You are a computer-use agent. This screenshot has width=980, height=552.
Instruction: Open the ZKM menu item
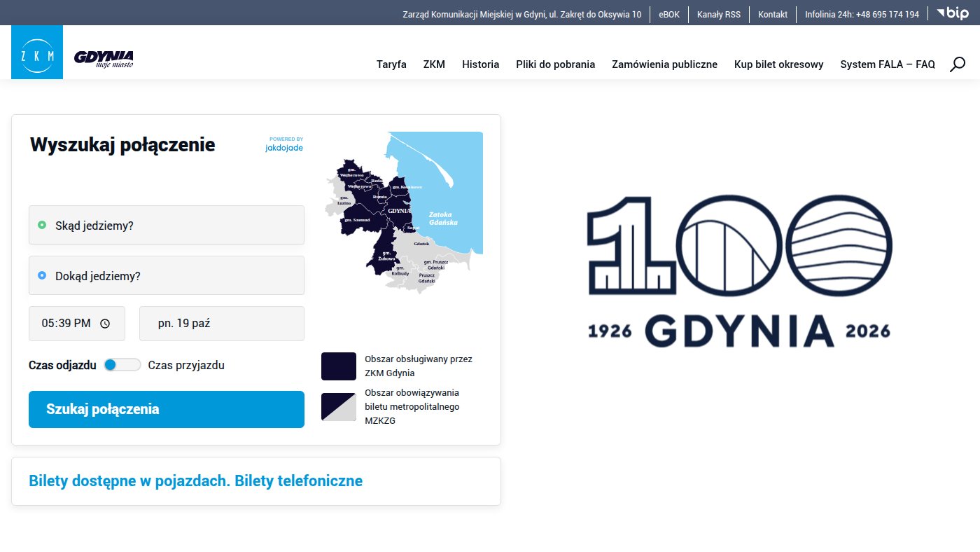(x=434, y=64)
